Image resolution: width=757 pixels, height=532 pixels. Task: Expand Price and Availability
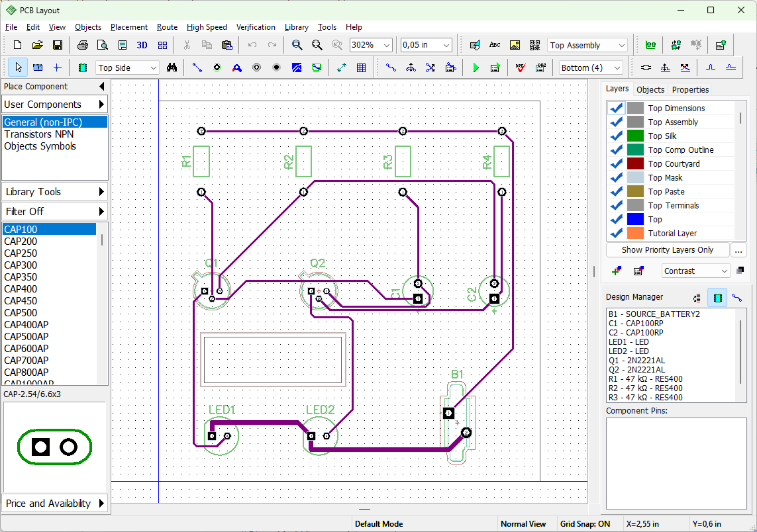(54, 503)
